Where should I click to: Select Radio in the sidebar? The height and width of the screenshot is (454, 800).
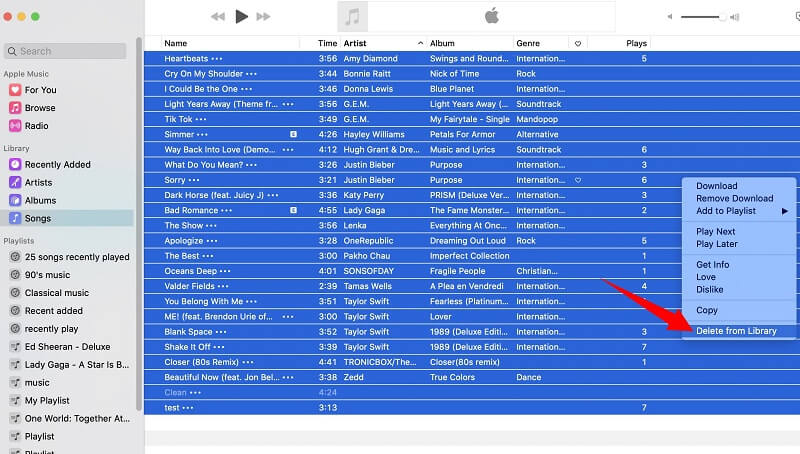click(36, 126)
